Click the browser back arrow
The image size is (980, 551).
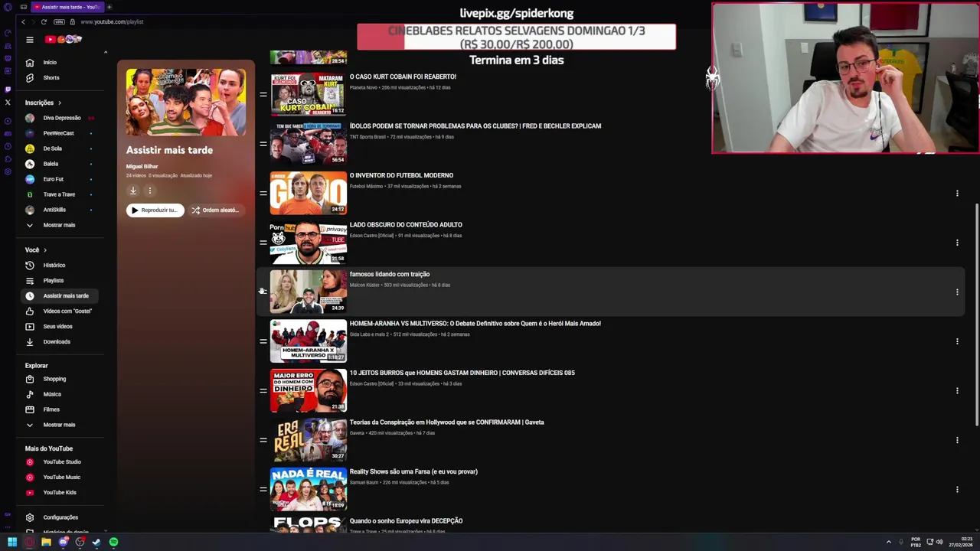[x=23, y=21]
